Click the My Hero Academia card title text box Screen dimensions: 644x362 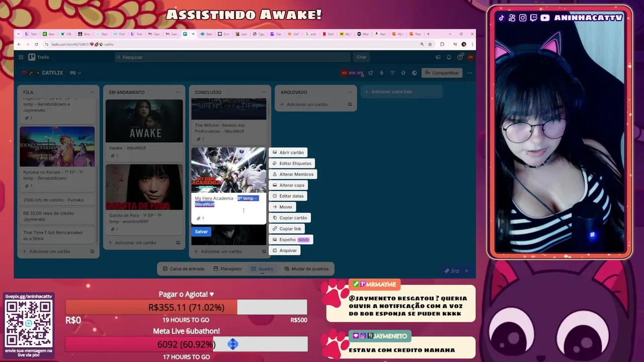click(x=228, y=204)
